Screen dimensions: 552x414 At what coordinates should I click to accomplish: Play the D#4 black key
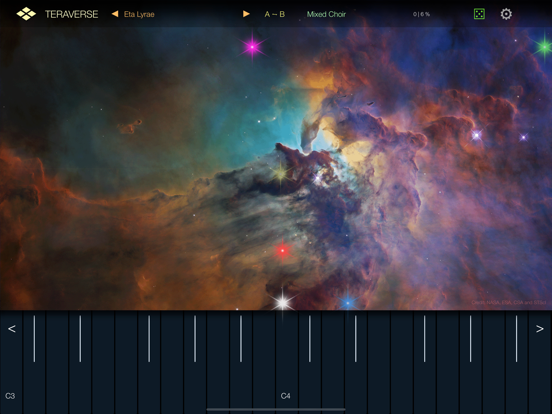click(356, 363)
